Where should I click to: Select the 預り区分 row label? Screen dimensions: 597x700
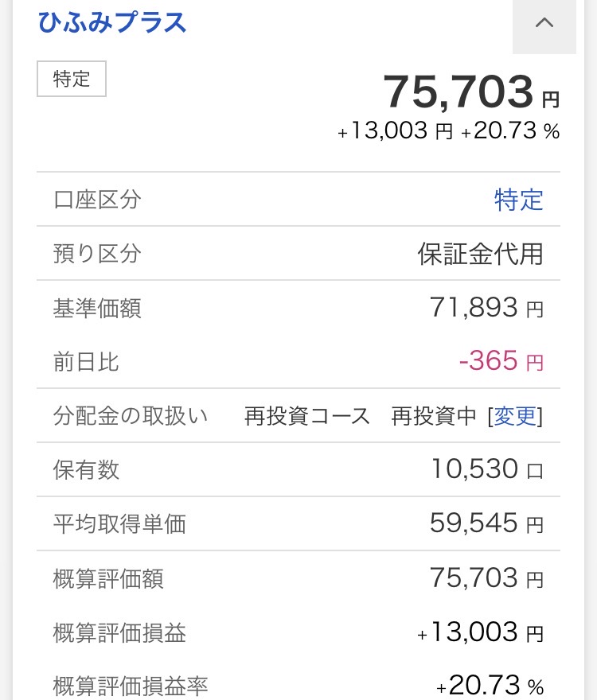[x=97, y=254]
